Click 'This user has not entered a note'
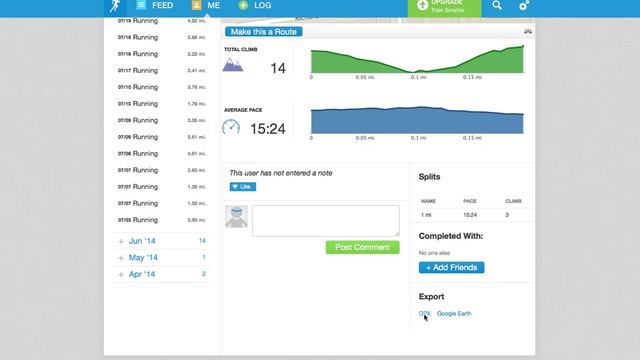The height and width of the screenshot is (360, 640). pos(281,173)
